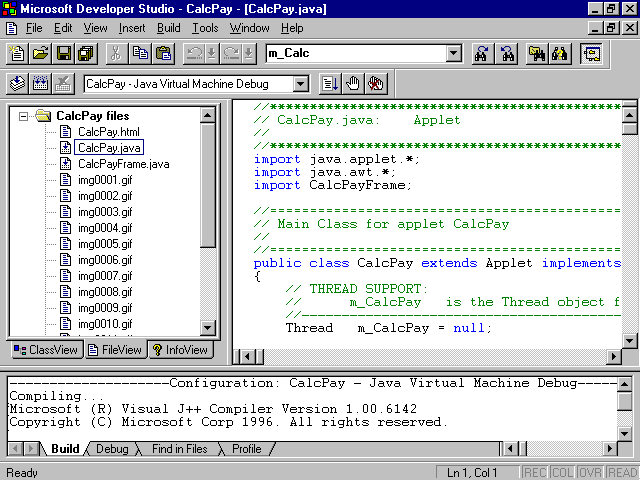The width and height of the screenshot is (640, 480).
Task: Click the file tree scroll up arrow
Action: (x=208, y=116)
